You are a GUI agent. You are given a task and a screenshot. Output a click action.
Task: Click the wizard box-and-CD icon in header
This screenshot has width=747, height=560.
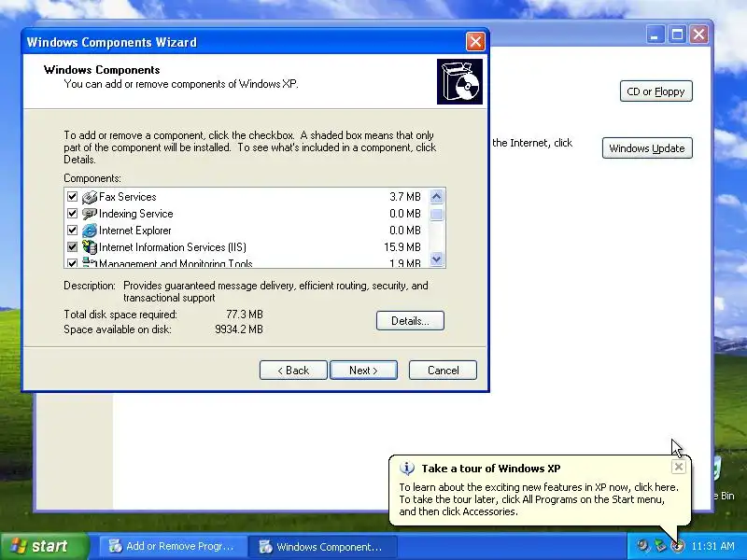[459, 81]
